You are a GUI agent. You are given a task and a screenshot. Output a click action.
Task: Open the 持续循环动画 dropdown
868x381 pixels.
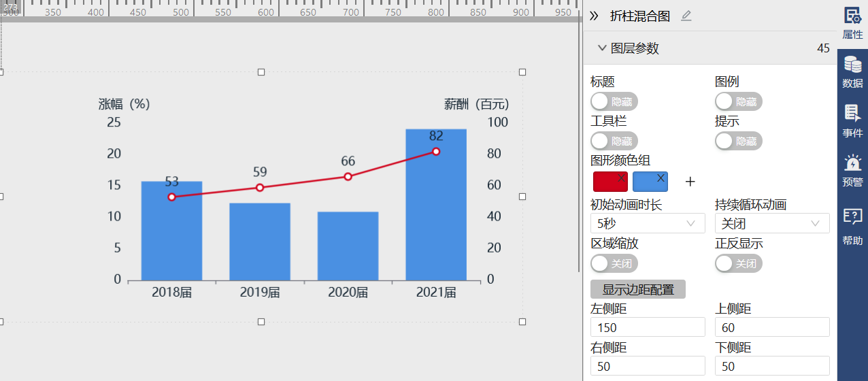(771, 223)
